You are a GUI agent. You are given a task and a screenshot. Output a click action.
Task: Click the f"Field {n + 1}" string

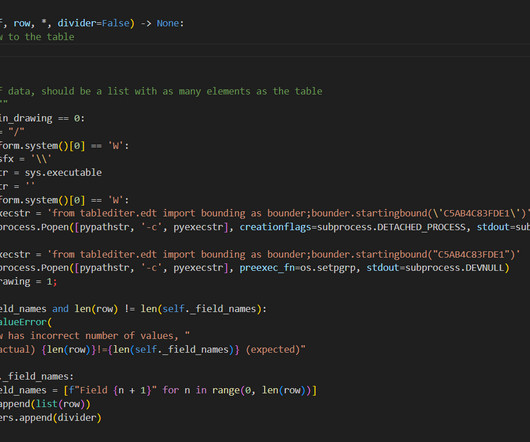(113, 390)
